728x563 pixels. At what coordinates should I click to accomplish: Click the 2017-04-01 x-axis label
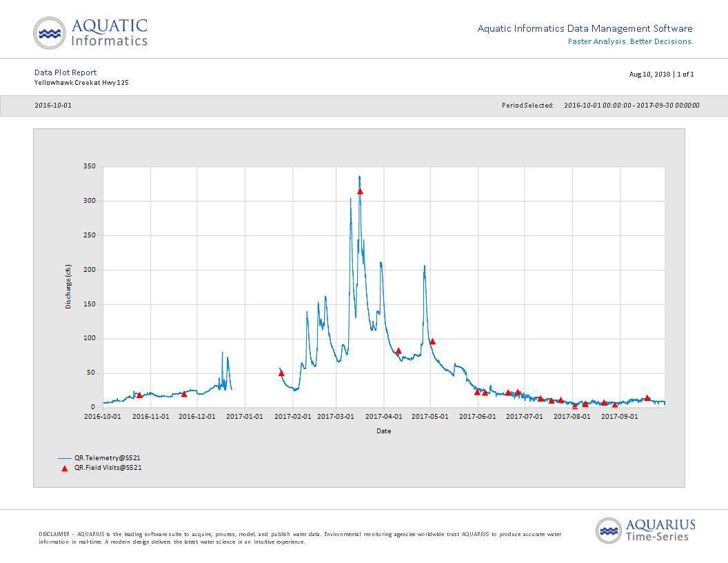[x=384, y=417]
